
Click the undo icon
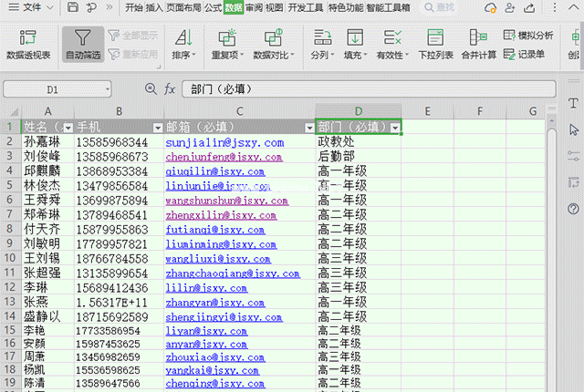(x=91, y=7)
